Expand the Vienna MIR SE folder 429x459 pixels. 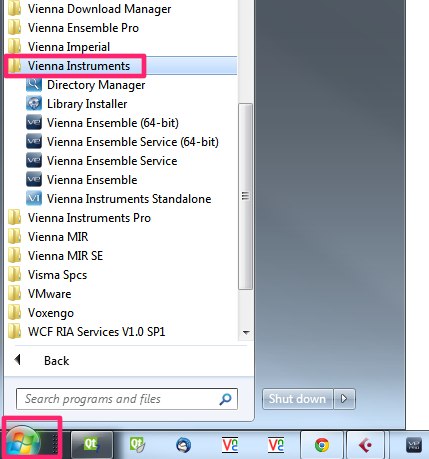56,256
